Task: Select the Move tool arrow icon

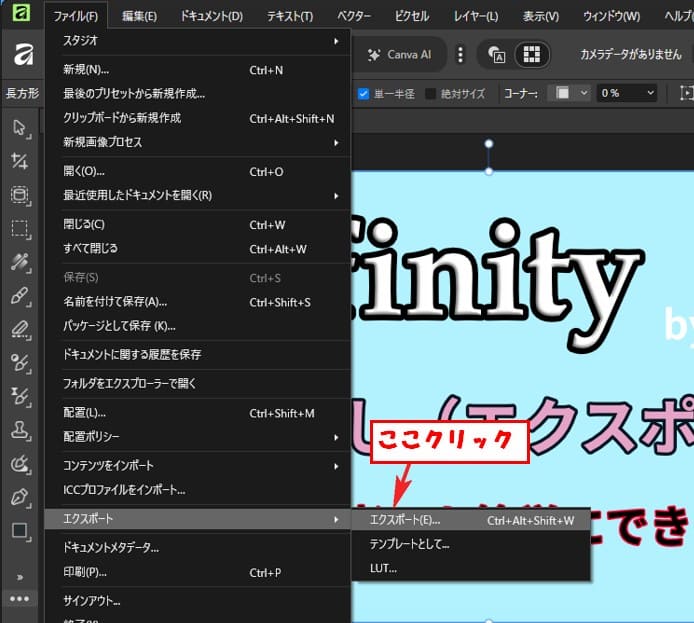Action: click(x=19, y=127)
